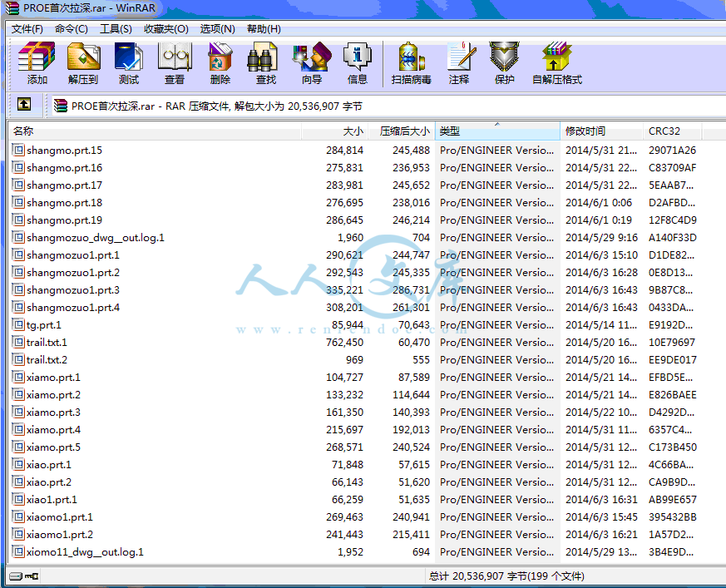Image resolution: width=726 pixels, height=588 pixels.
Task: Select xiamo.prt.5 file name
Action: click(53, 447)
